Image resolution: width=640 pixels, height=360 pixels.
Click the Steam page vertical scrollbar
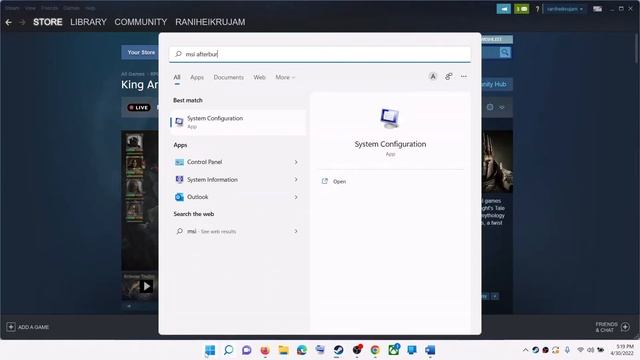(x=637, y=47)
